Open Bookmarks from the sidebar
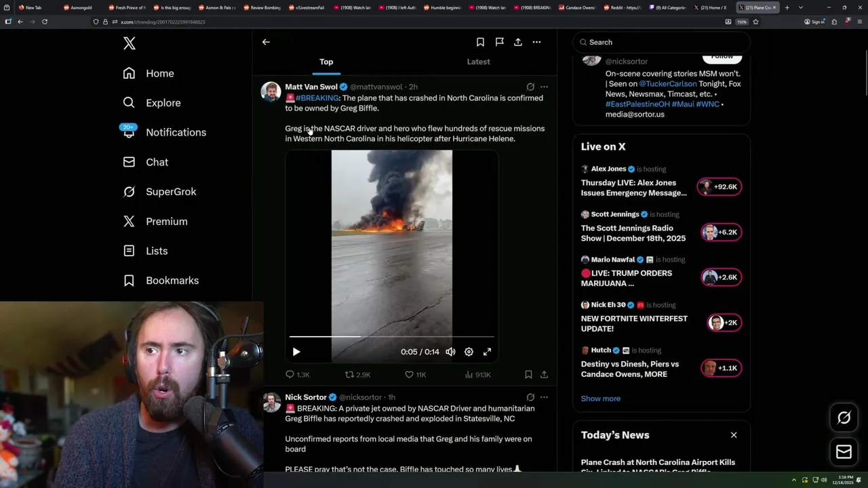This screenshot has height=488, width=868. coord(161,281)
